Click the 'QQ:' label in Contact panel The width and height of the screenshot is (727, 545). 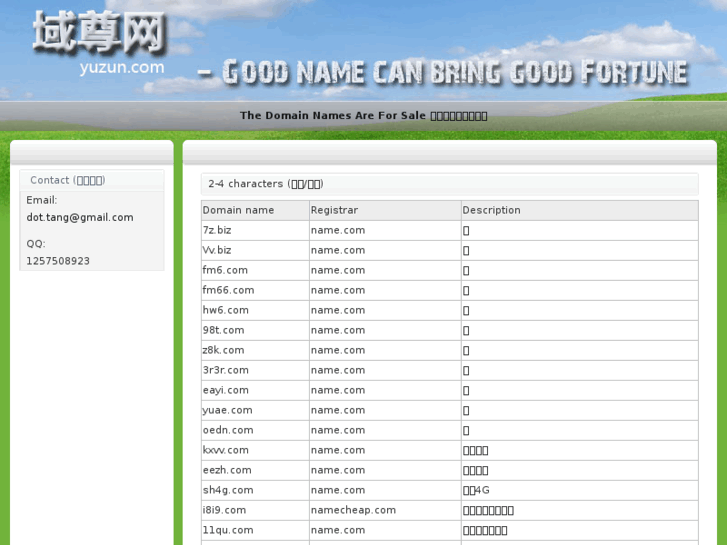pos(36,244)
